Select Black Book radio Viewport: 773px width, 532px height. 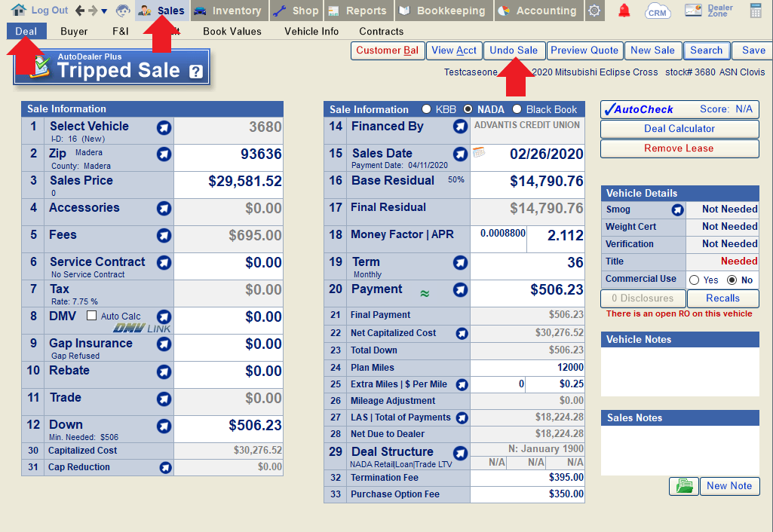517,109
